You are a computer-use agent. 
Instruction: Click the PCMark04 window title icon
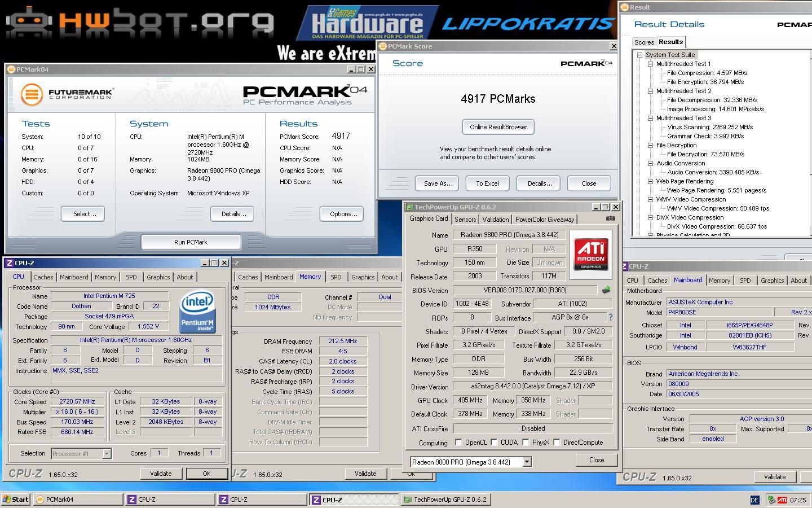11,69
